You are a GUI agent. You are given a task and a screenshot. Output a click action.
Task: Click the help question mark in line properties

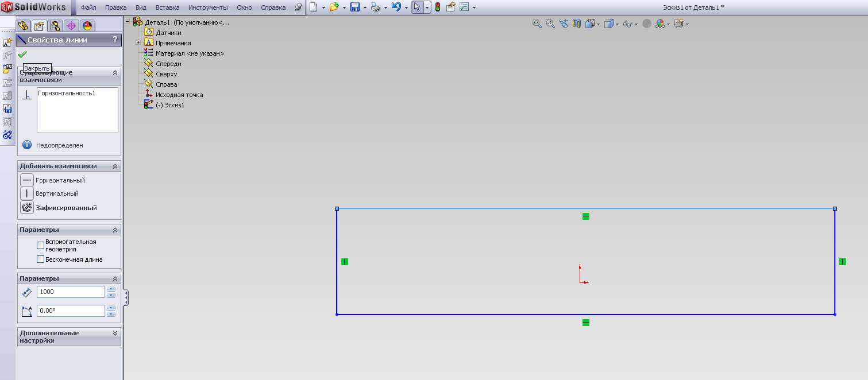coord(115,40)
